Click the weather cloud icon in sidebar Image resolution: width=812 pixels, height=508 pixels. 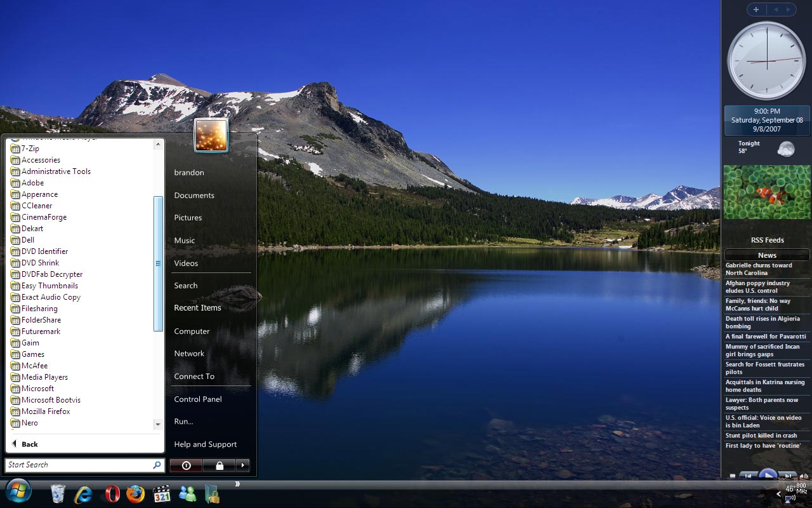click(786, 149)
